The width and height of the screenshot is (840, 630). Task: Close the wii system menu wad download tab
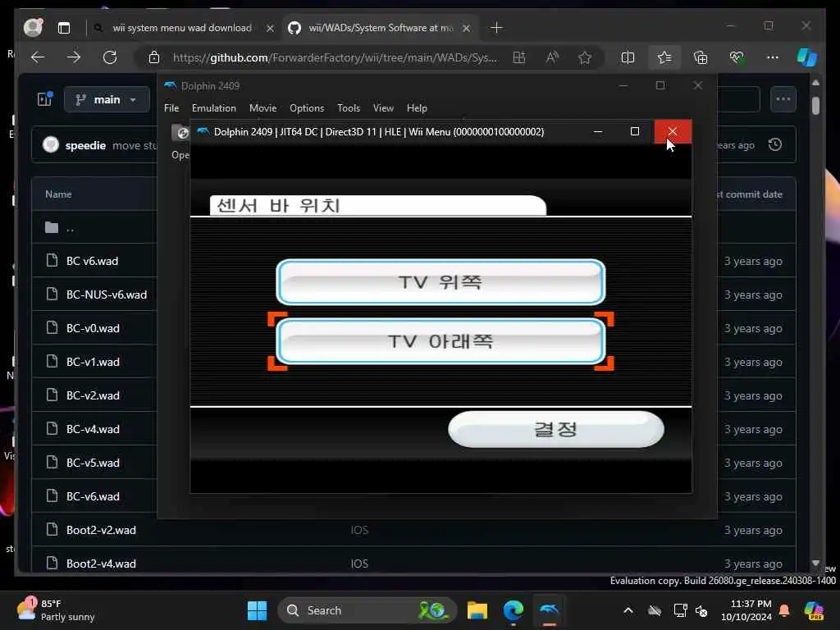click(271, 29)
